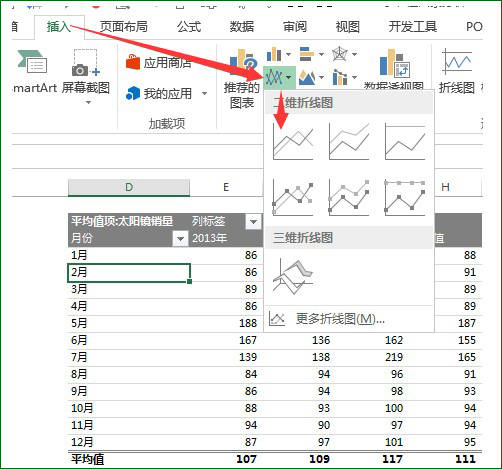Expand the column chart dropdown arrow
502x469 pixels.
[x=288, y=54]
